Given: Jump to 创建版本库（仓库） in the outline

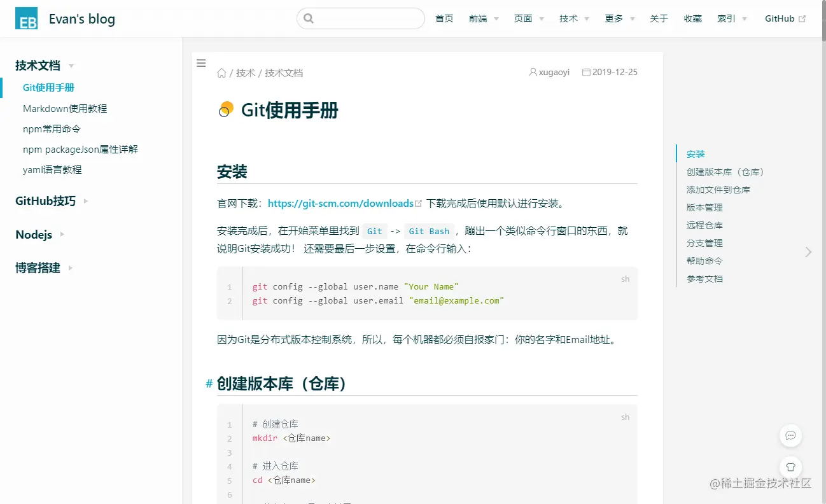Looking at the screenshot, I should point(727,172).
